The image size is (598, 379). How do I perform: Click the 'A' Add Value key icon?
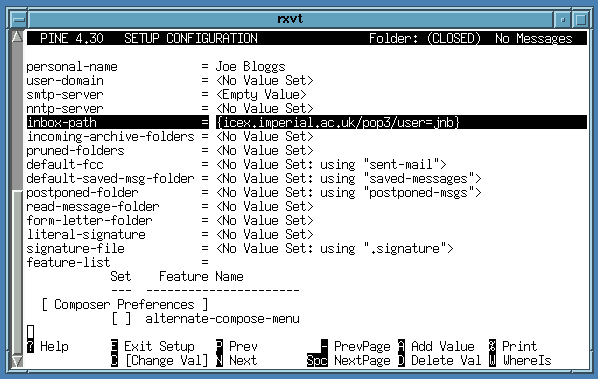pos(402,346)
